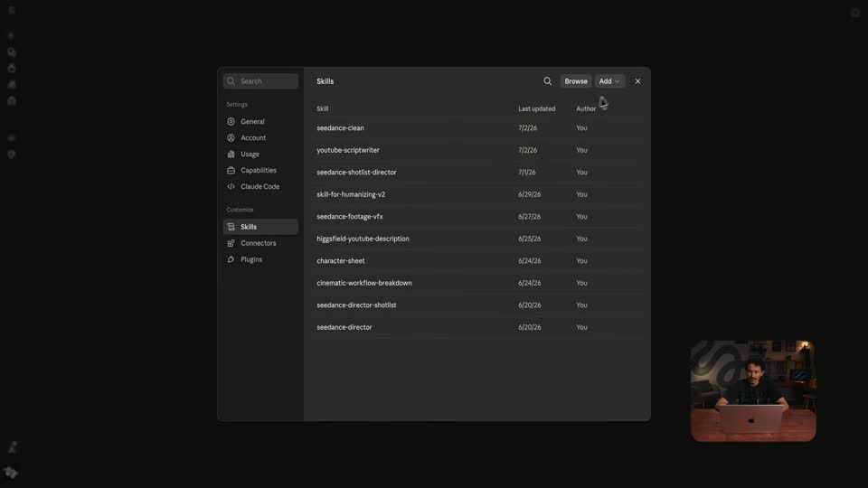Click the magnifier icon in the settings search box

(231, 81)
